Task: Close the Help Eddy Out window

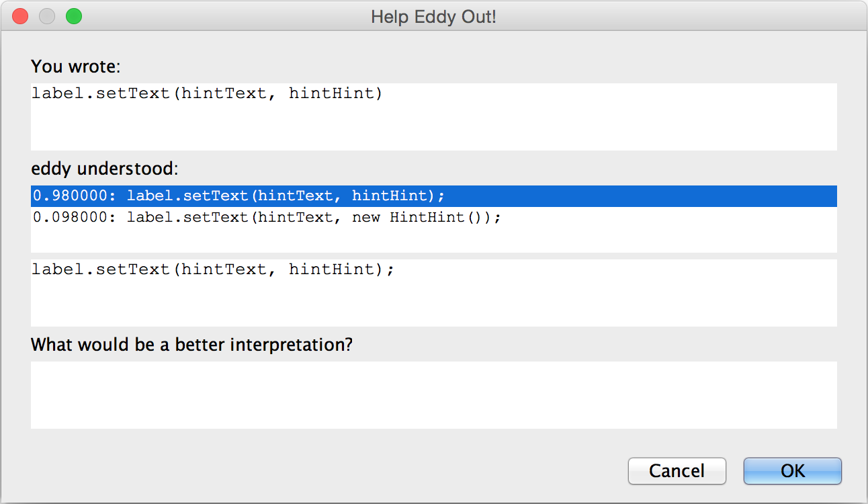Action: pos(21,16)
